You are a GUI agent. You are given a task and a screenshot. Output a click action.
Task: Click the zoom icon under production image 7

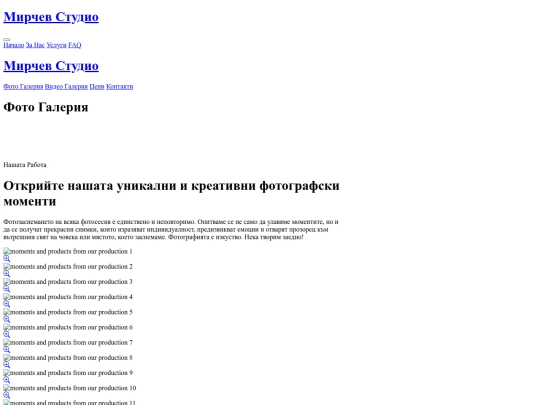click(x=7, y=350)
